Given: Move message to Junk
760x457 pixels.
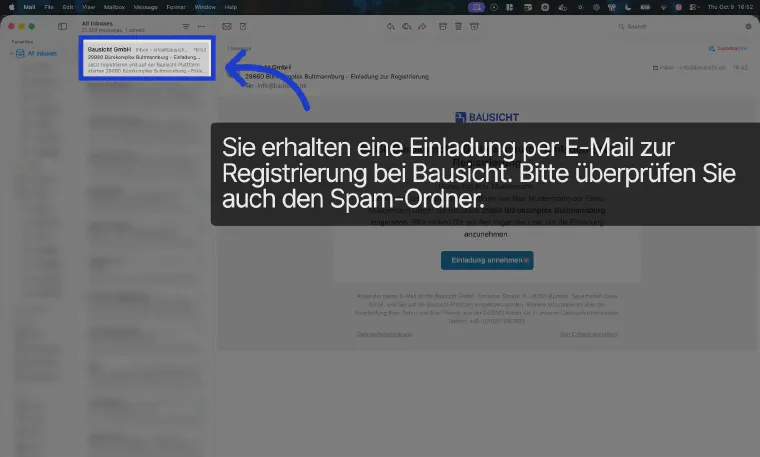Looking at the screenshot, I should pos(474,27).
